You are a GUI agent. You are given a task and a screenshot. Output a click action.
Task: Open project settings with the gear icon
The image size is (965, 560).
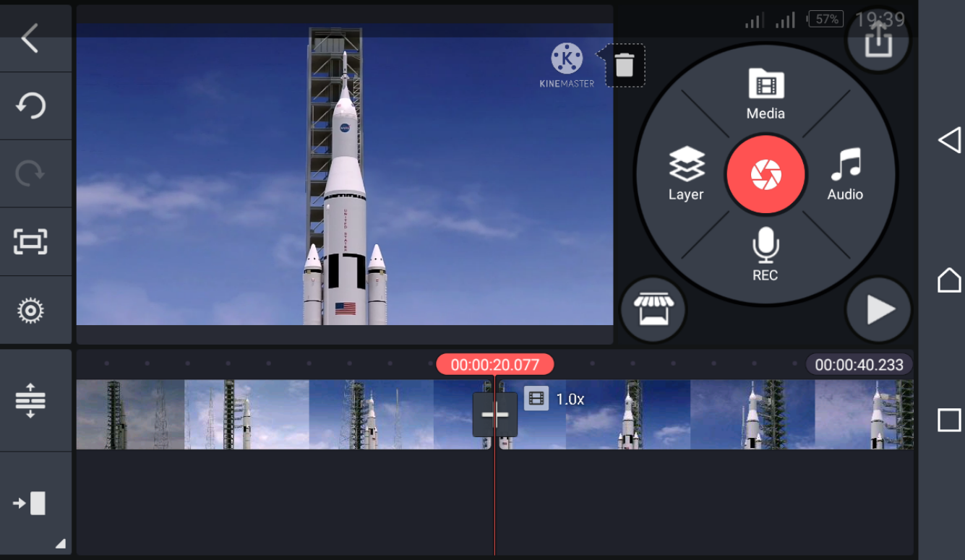(29, 309)
